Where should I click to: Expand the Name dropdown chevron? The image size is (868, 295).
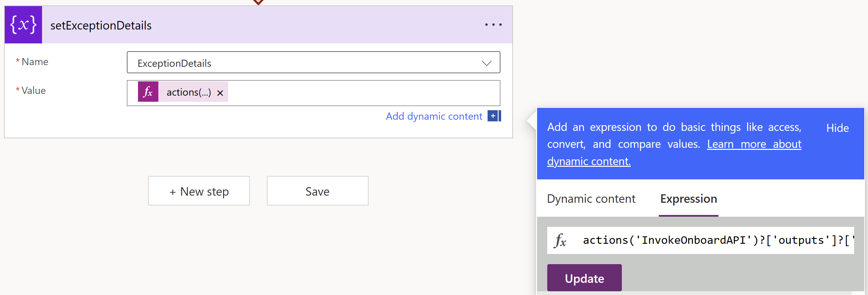click(x=487, y=63)
